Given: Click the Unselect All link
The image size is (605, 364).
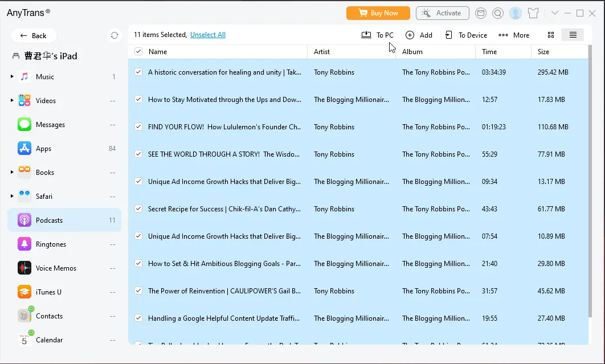Looking at the screenshot, I should [x=208, y=35].
